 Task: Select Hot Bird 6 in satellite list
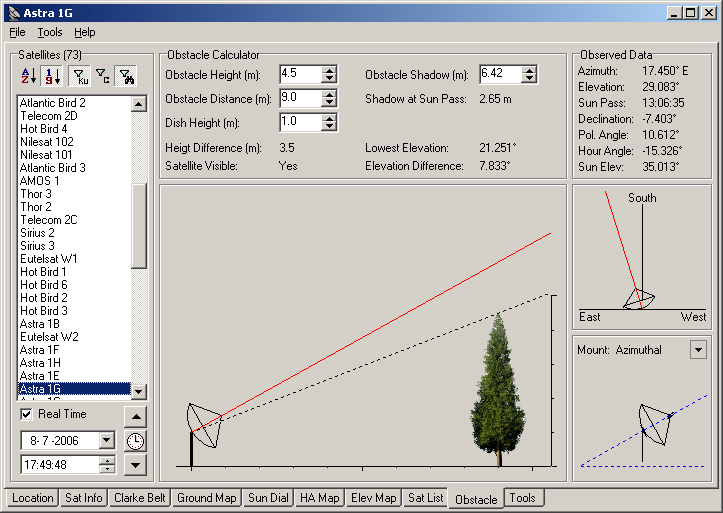pos(44,285)
